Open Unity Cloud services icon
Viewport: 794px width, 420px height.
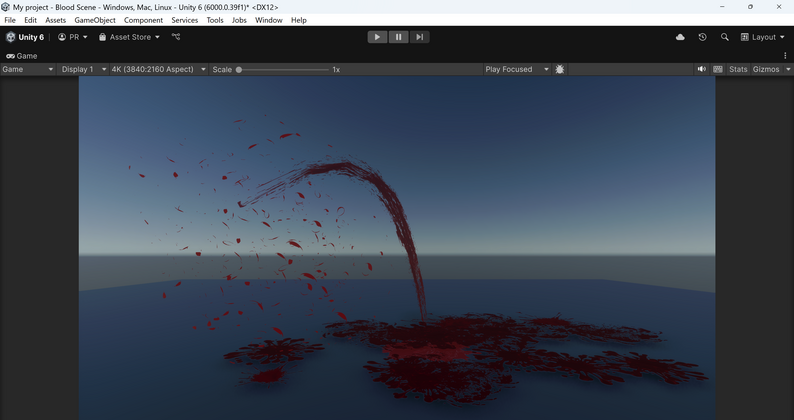coord(680,37)
